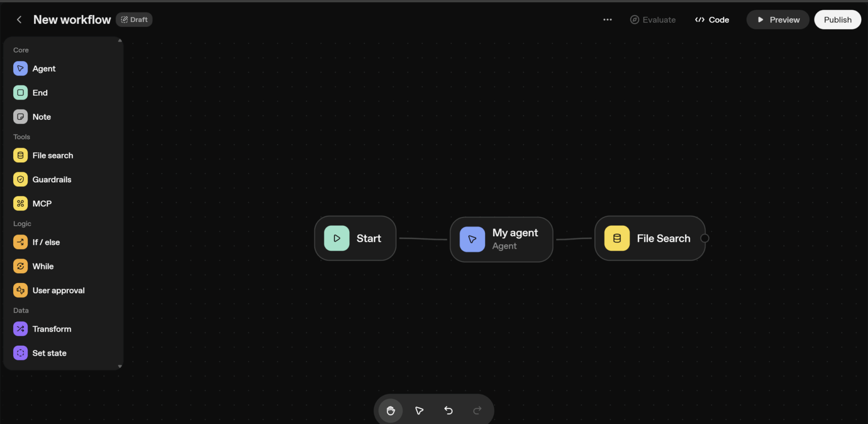
Task: Open the three-dot more options menu
Action: (x=607, y=20)
